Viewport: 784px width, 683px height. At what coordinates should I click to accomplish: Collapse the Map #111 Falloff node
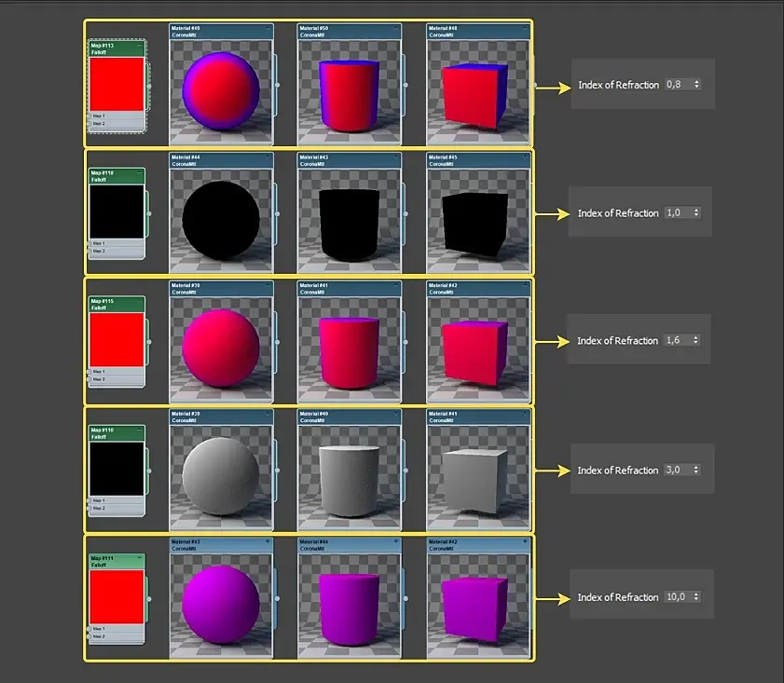click(x=140, y=558)
